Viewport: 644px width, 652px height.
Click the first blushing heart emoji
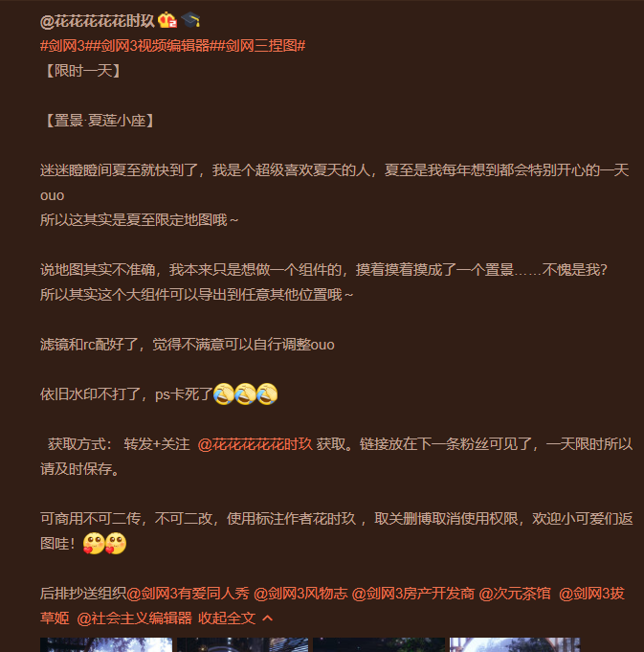tap(94, 543)
